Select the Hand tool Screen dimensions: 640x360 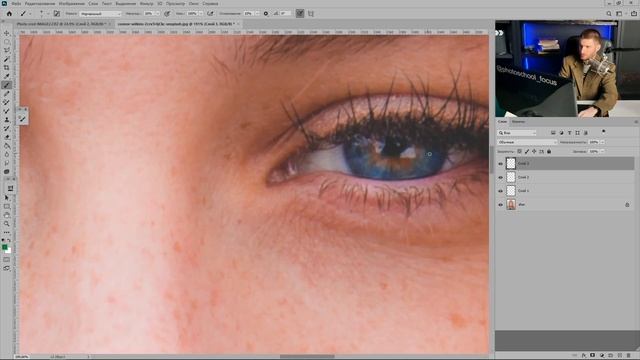7,215
